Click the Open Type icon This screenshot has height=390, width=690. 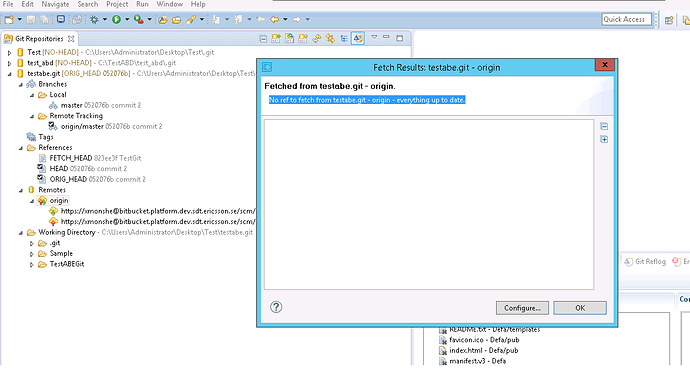tap(163, 19)
